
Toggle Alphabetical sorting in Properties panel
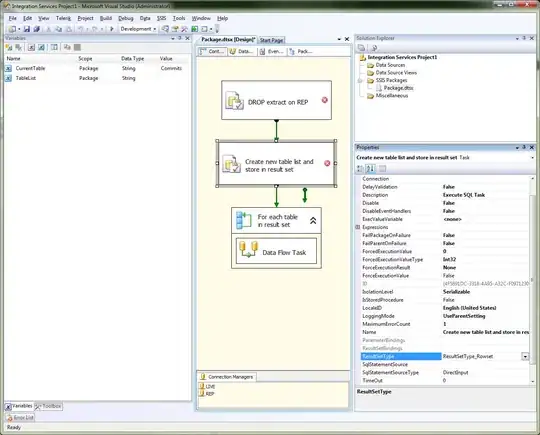(370, 168)
